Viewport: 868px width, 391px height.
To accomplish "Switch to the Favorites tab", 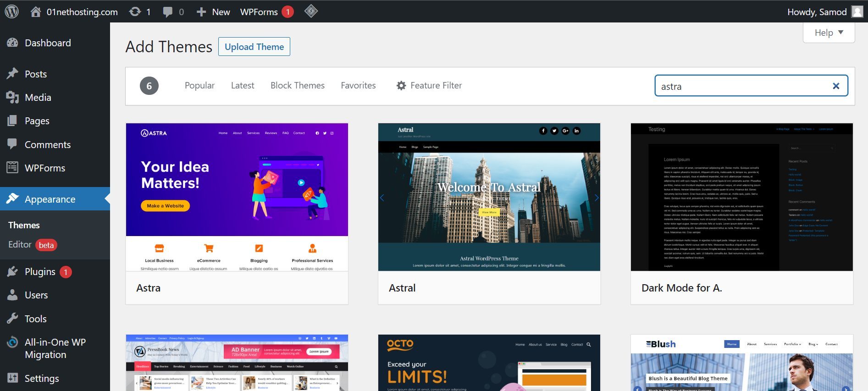I will click(x=358, y=86).
